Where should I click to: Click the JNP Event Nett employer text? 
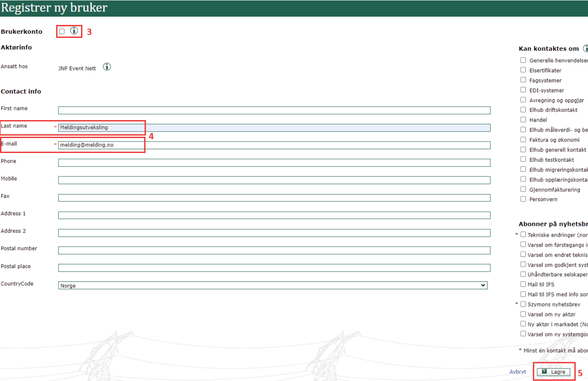pyautogui.click(x=77, y=68)
